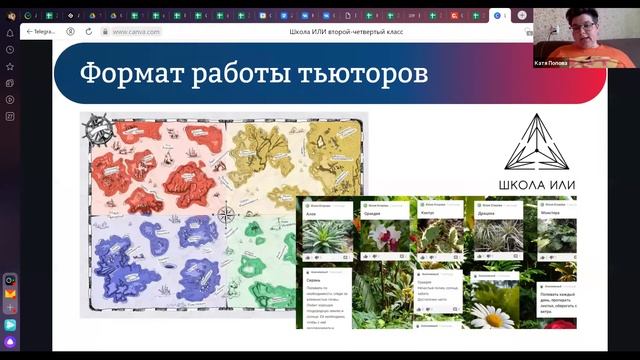This screenshot has height=360, width=640.
Task: Click the 'Орхидея' plant card
Action: coord(384,231)
